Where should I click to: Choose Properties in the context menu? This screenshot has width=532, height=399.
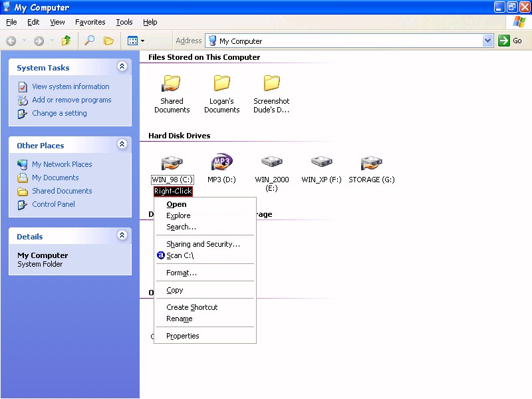point(205,336)
